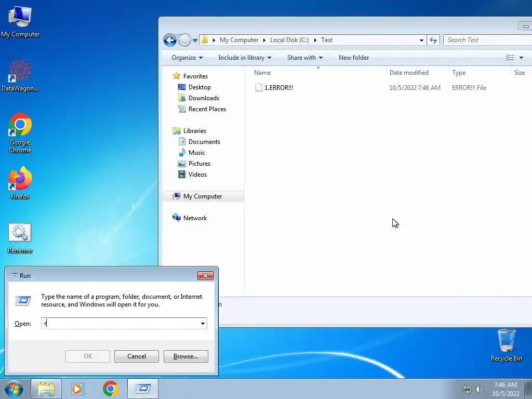532x399 pixels.
Task: Go back in Explorer window
Action: [170, 40]
